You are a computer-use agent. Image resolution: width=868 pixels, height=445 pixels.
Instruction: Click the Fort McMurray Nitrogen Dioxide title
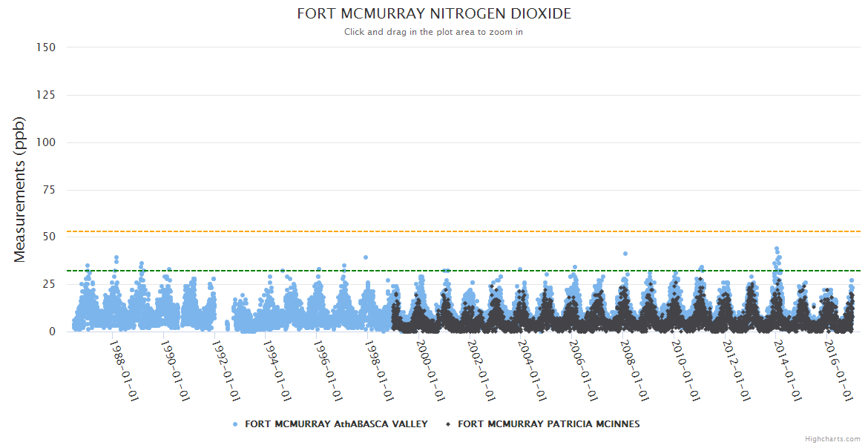(434, 14)
